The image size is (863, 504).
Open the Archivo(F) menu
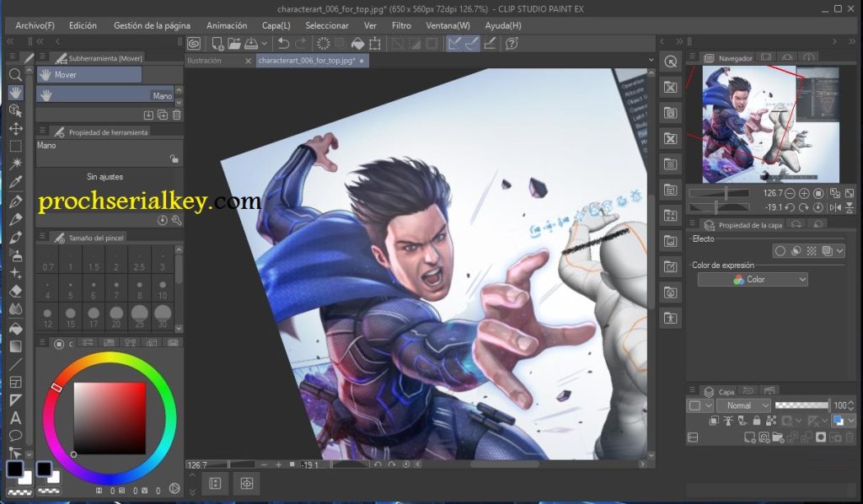[x=35, y=25]
